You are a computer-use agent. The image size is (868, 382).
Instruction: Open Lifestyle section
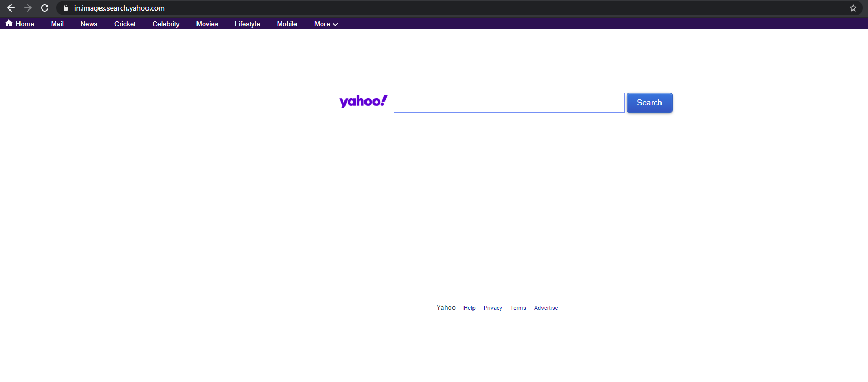[248, 24]
